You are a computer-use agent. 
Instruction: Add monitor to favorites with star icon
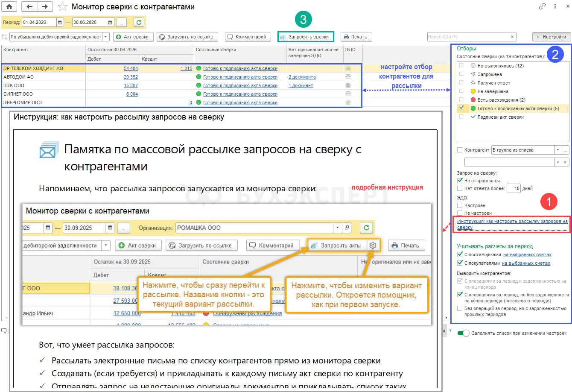click(62, 6)
